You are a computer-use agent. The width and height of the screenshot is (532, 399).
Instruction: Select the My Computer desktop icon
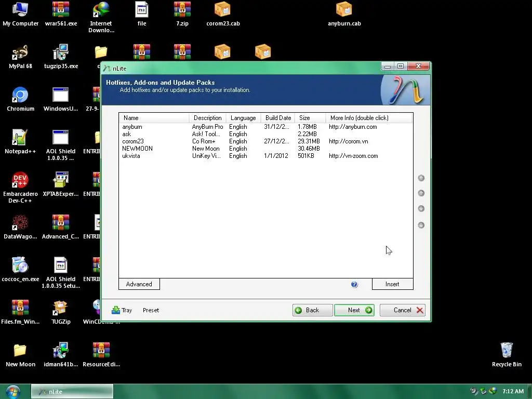(x=20, y=14)
